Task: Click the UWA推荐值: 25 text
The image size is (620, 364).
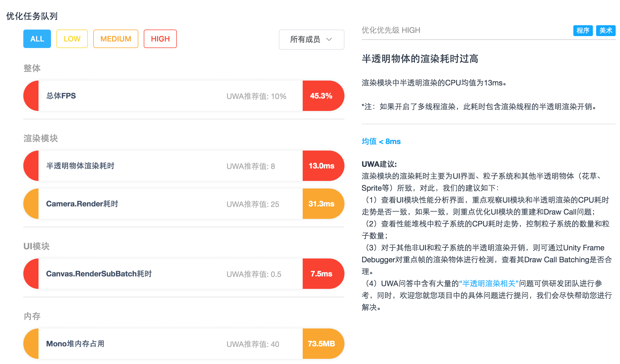Action: [253, 204]
